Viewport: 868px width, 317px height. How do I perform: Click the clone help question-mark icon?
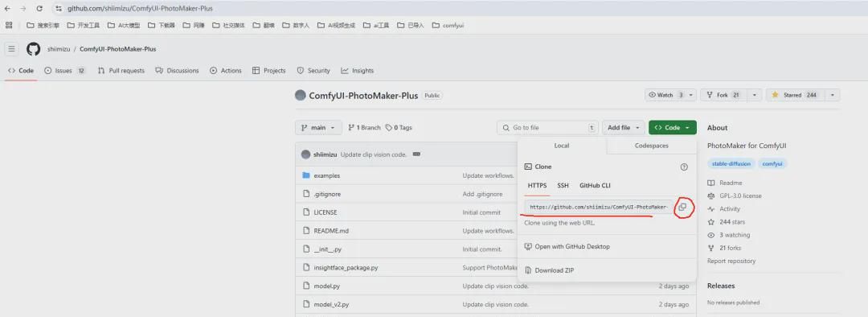pos(684,167)
